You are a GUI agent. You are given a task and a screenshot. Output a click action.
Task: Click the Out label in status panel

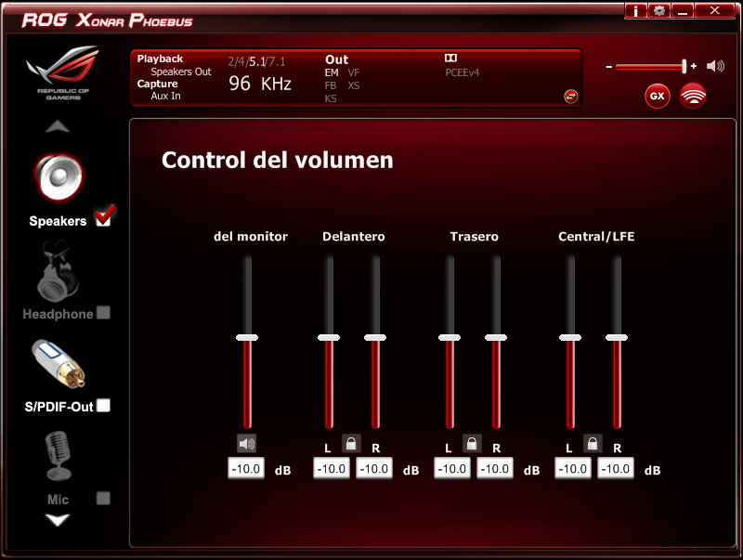tap(336, 59)
